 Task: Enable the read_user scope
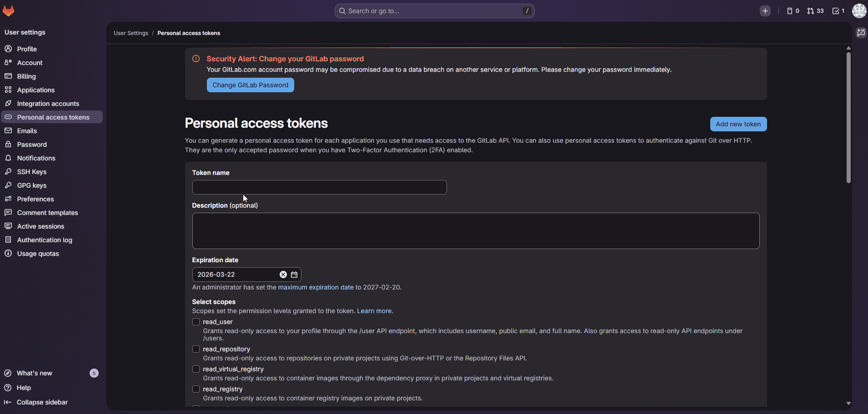(196, 322)
